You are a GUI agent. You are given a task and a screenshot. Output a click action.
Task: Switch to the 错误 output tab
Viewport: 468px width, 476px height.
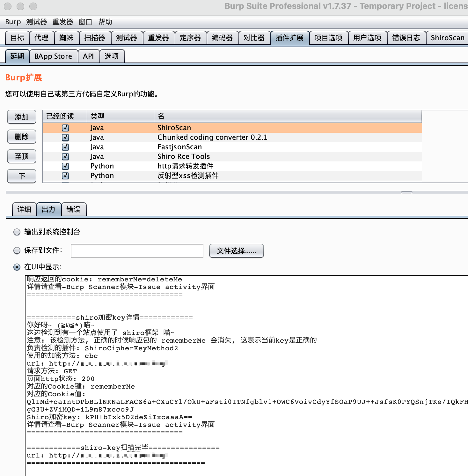point(74,209)
